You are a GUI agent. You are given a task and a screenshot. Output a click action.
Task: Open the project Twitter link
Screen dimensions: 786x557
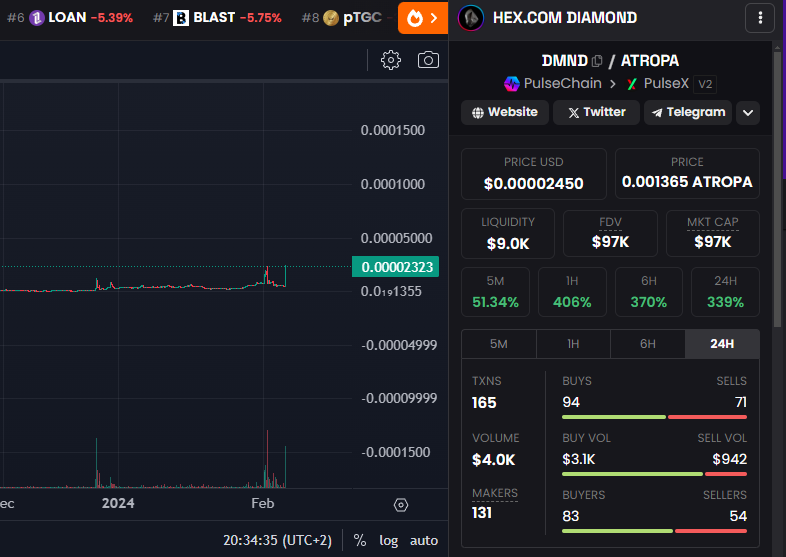point(596,112)
